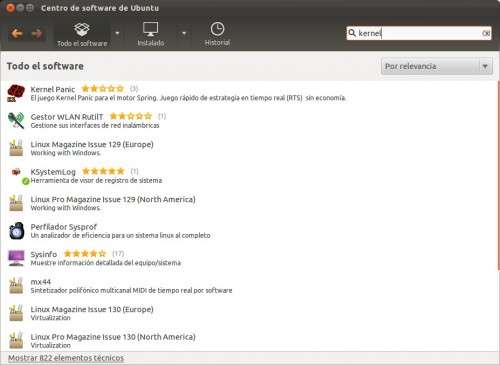Screen dimensions: 500x365
Task: Open the Todo el software section
Action: click(82, 34)
